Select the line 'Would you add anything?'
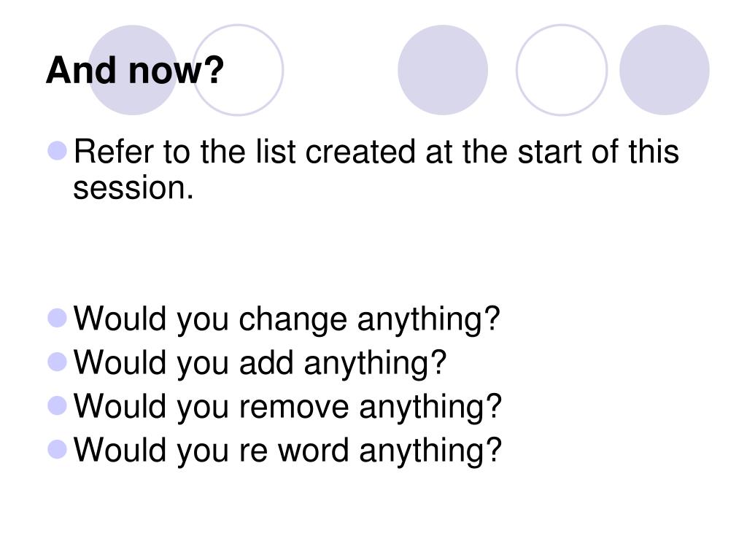This screenshot has height=560, width=747. (260, 363)
